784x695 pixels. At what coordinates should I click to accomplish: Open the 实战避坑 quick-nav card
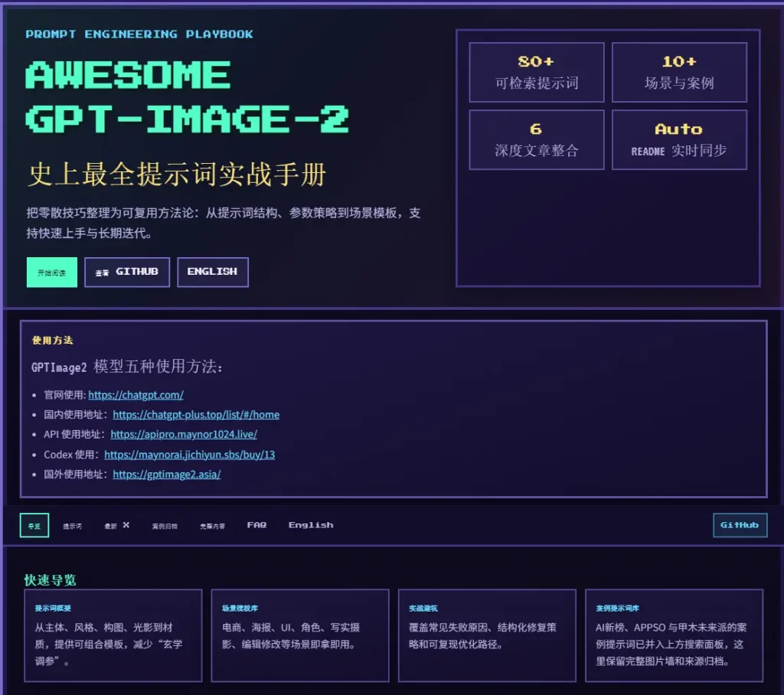[x=487, y=635]
